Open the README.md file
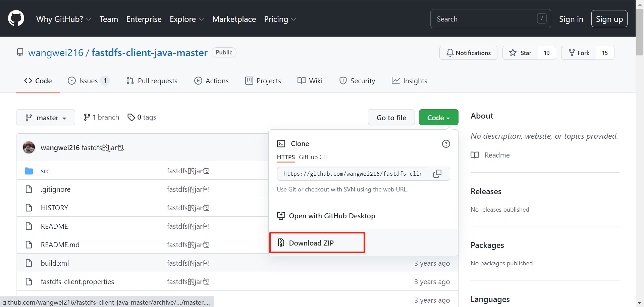Screen dimensions: 644x307 (x=60, y=245)
